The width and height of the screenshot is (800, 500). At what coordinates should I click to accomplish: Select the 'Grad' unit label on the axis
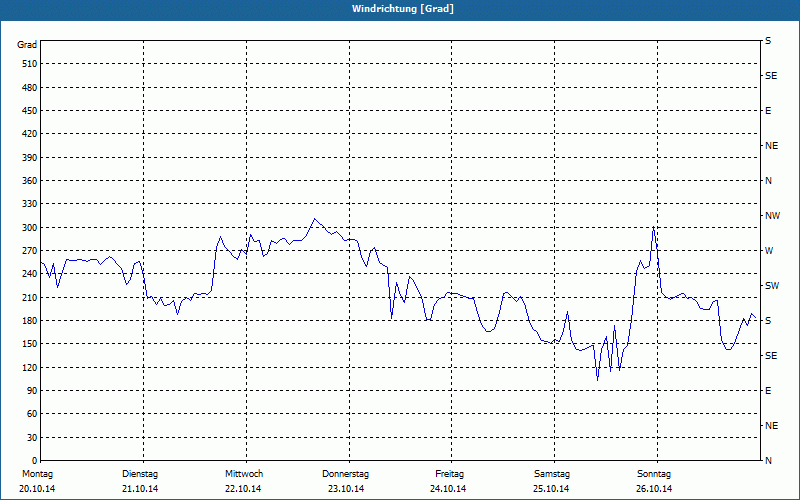tap(27, 45)
